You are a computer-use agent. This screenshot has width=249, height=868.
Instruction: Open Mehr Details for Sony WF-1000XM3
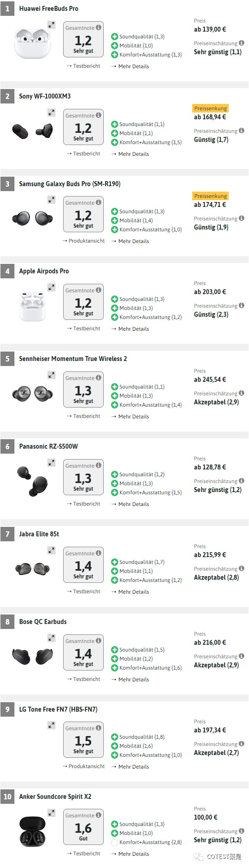(x=130, y=154)
